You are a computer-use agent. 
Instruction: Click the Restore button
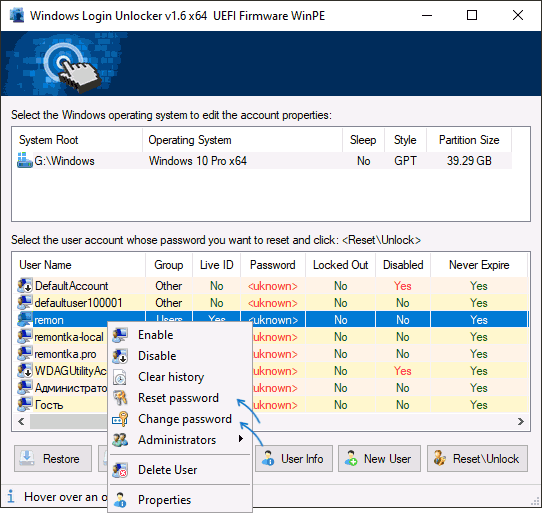coord(53,459)
